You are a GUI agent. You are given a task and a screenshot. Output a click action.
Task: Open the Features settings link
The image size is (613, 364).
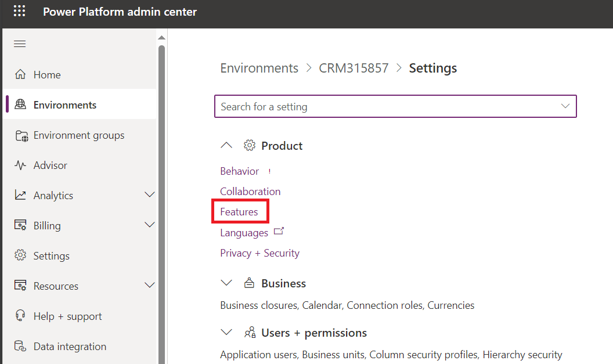239,211
